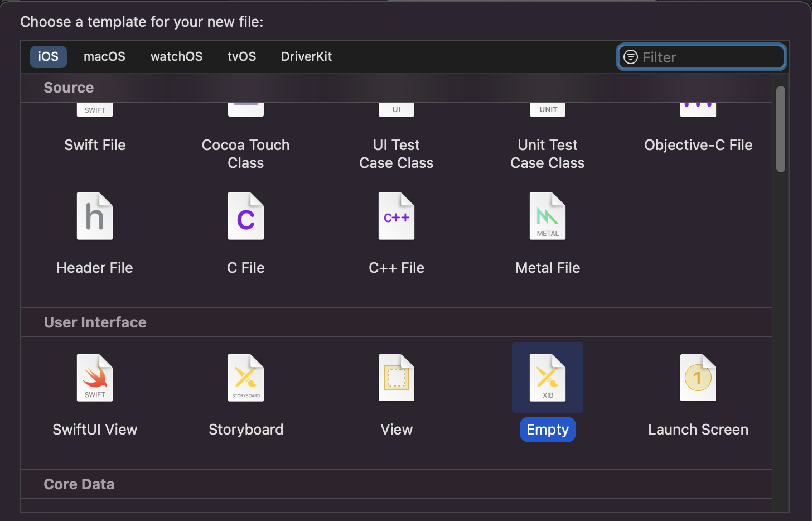Click the View label text
This screenshot has width=812, height=521.
point(397,430)
